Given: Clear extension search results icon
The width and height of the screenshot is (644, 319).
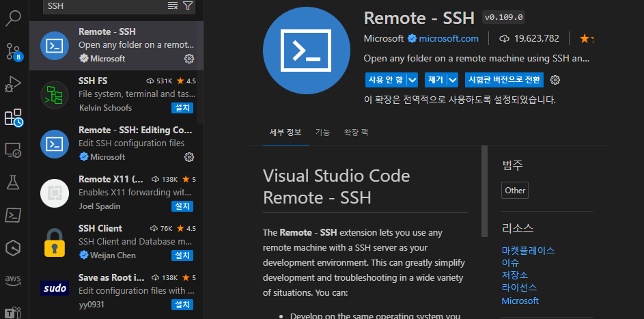Looking at the screenshot, I should click(173, 5).
